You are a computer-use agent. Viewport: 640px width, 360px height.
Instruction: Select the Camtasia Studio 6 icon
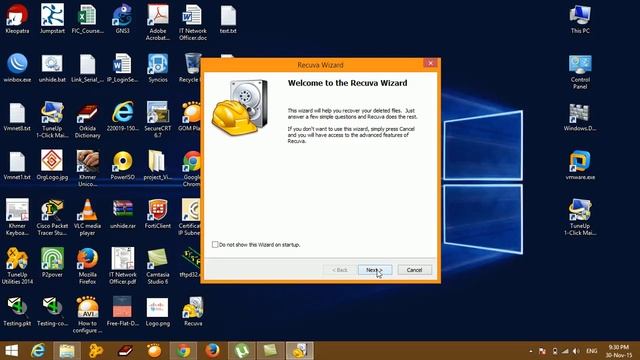[158, 266]
